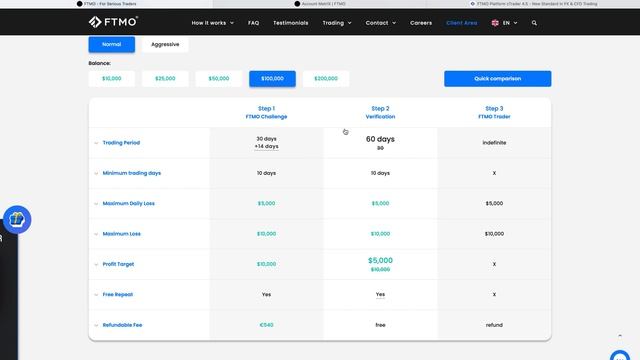The width and height of the screenshot is (640, 360).
Task: Choose the $200,000 balance
Action: click(326, 79)
